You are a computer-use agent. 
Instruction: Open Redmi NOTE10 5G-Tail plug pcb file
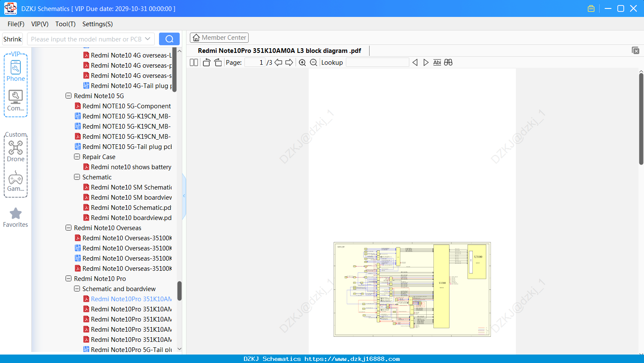tap(123, 146)
